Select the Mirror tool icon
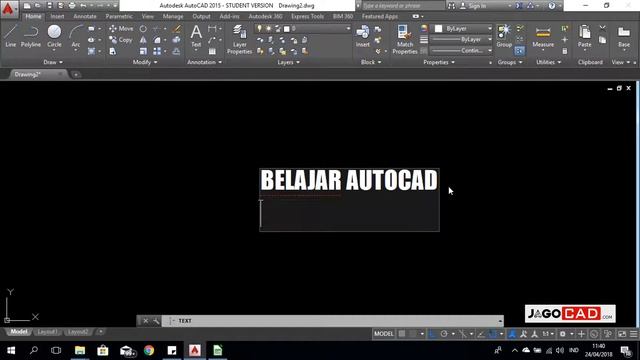 click(143, 40)
